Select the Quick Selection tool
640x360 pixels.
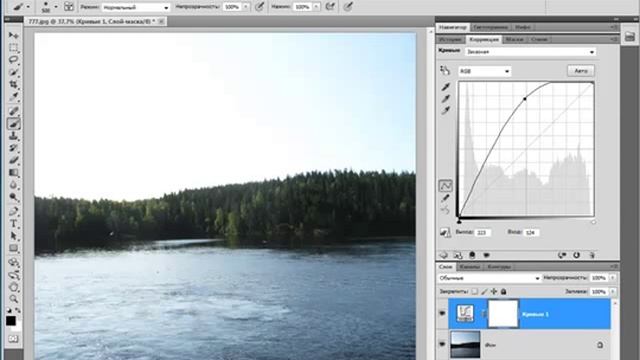pyautogui.click(x=13, y=72)
